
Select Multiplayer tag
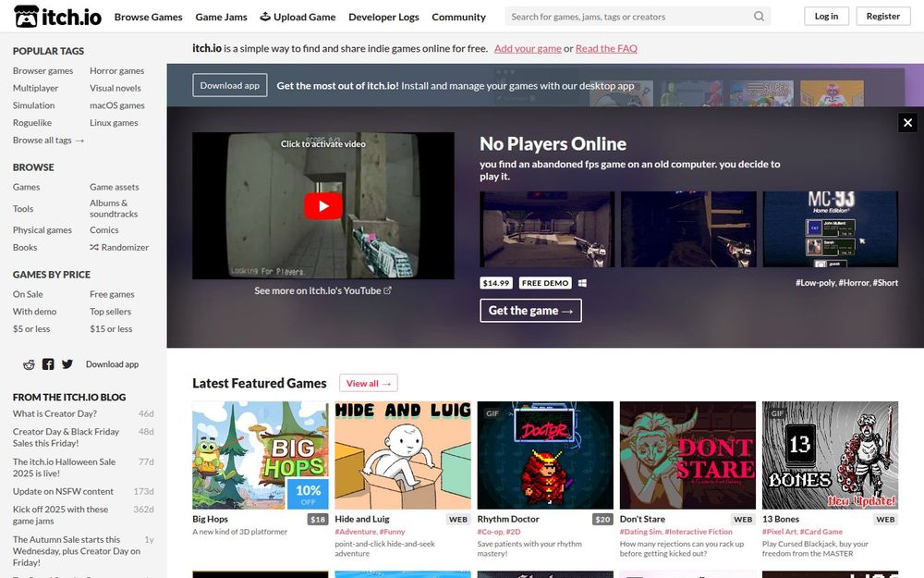pos(35,88)
